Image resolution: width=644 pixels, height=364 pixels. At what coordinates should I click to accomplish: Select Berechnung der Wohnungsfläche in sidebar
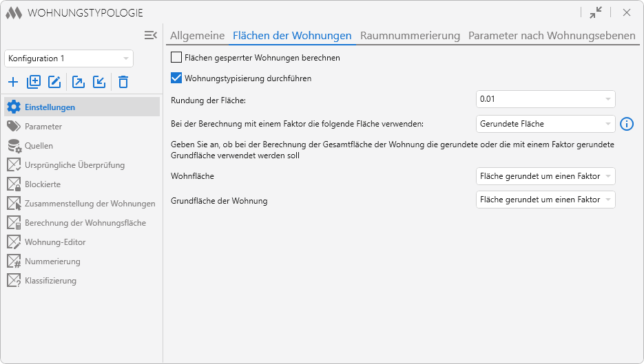85,223
